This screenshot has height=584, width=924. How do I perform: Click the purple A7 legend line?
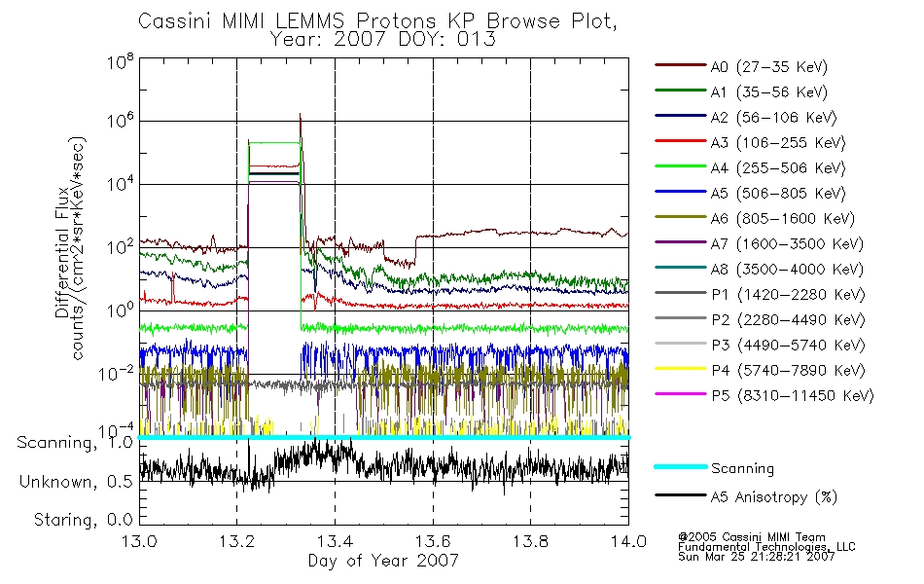click(680, 241)
